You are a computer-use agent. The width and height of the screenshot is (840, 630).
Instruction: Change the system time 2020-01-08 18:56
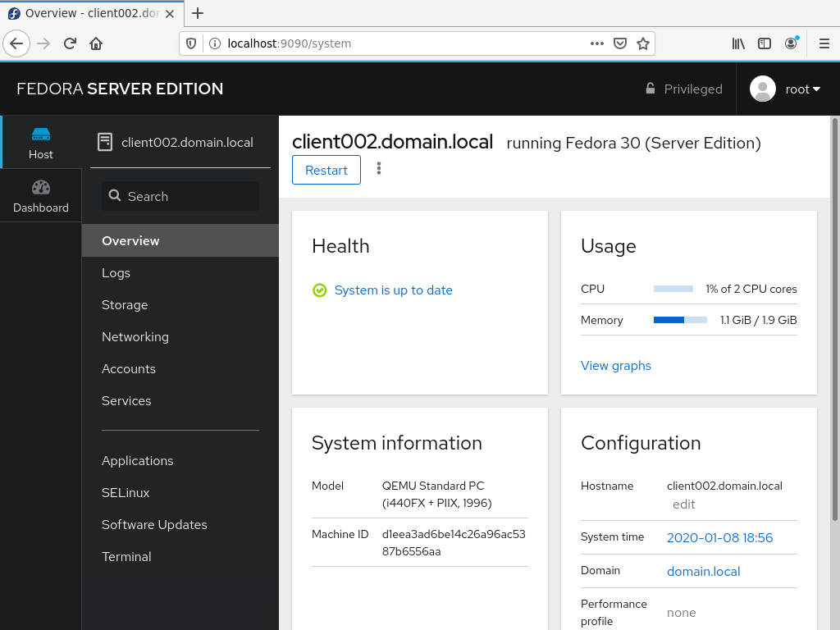[719, 538]
